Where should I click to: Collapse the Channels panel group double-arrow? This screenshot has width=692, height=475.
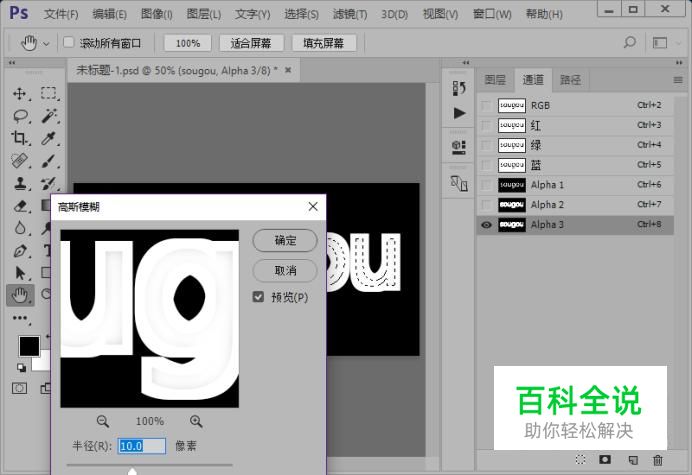click(679, 63)
